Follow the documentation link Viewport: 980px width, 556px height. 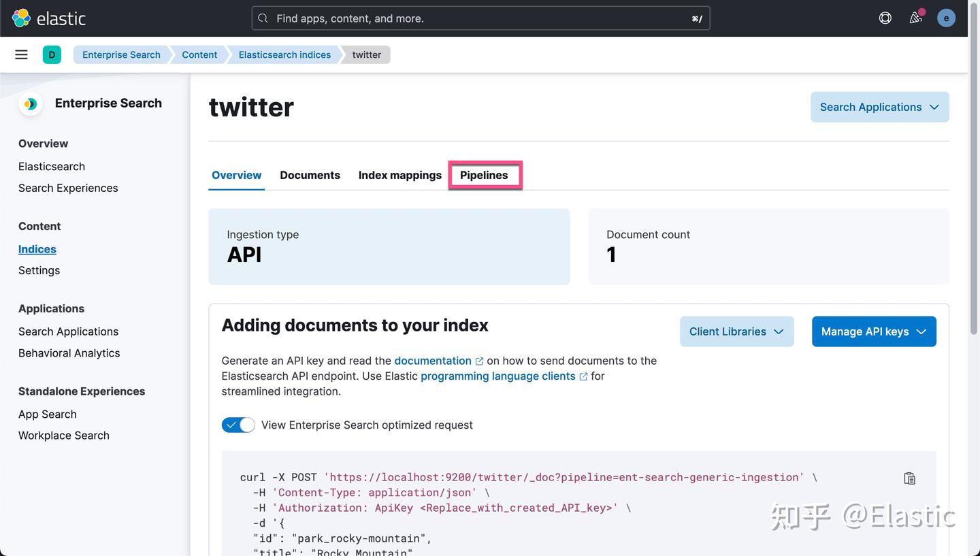(434, 361)
